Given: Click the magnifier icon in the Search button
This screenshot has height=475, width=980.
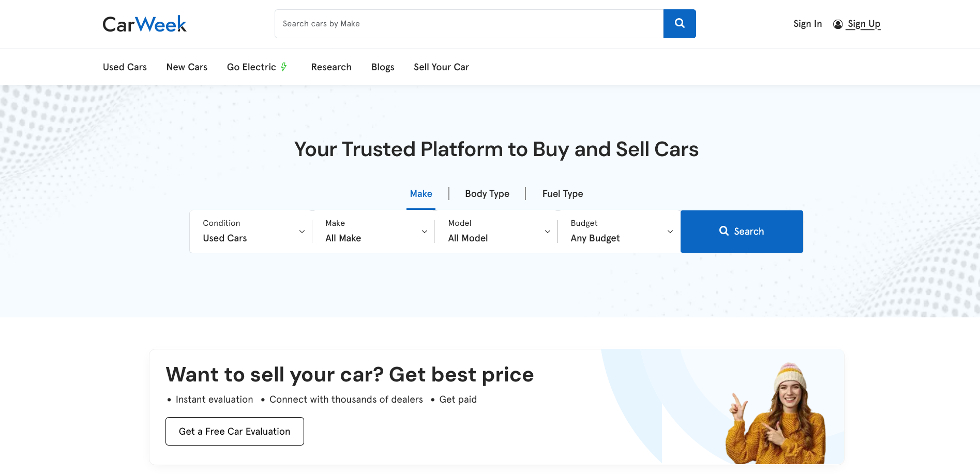Looking at the screenshot, I should [x=724, y=231].
